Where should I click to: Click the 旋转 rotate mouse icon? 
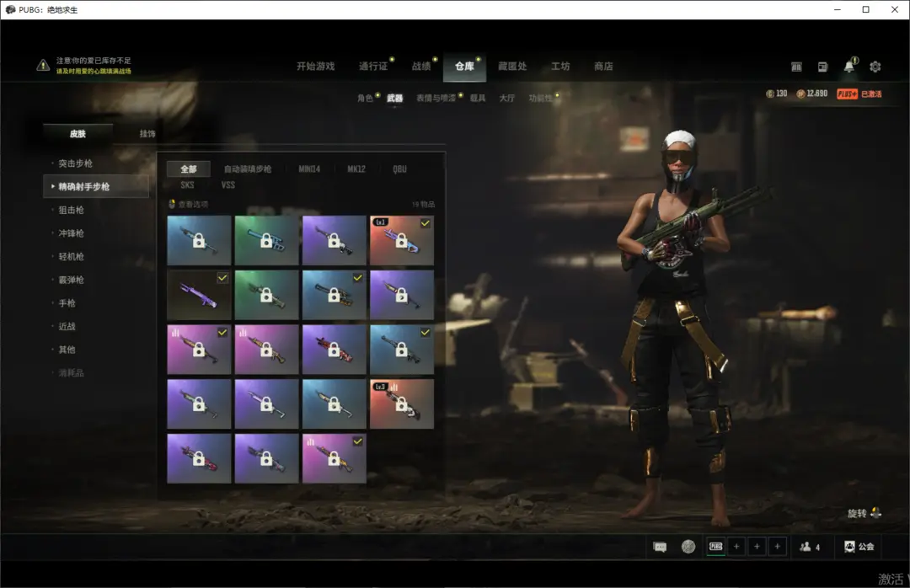pos(875,512)
